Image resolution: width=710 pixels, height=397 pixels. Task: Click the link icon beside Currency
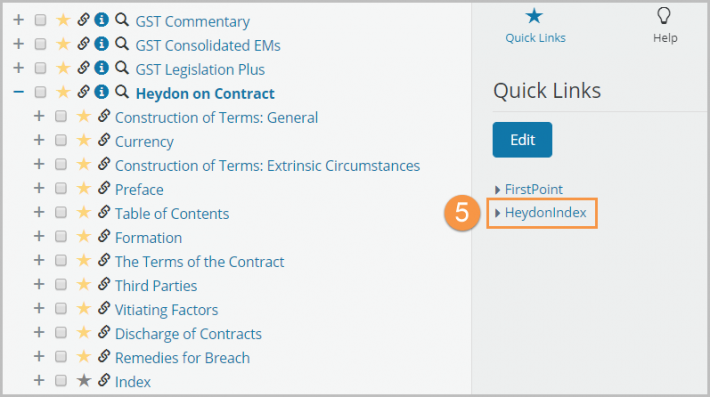click(104, 140)
